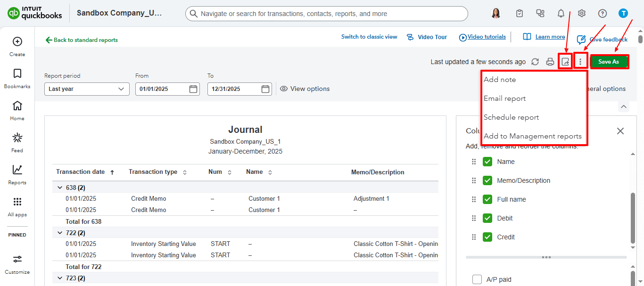Uncheck the Memo/Description column checkbox
644x286 pixels.
coord(487,180)
